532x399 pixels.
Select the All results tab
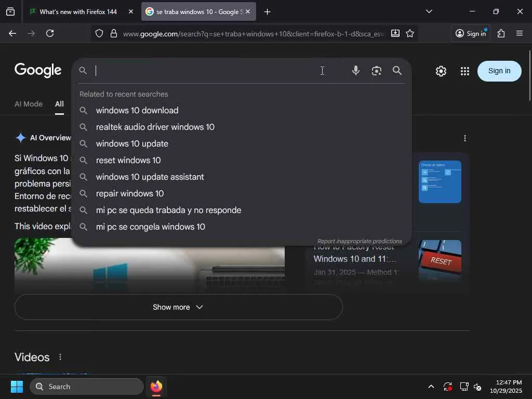[59, 104]
